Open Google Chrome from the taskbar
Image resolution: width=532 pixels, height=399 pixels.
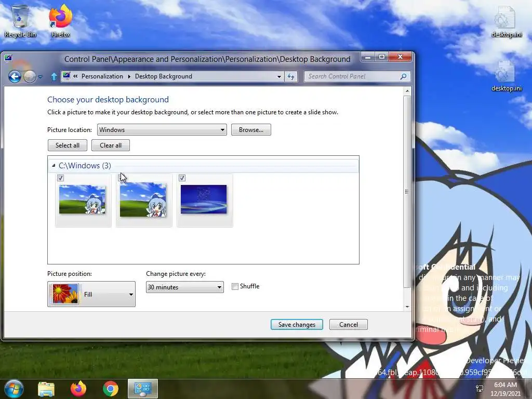click(x=111, y=389)
